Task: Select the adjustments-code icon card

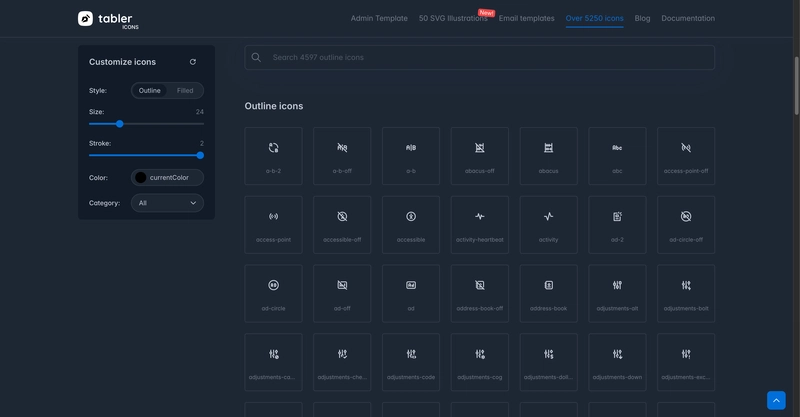Action: coord(411,362)
